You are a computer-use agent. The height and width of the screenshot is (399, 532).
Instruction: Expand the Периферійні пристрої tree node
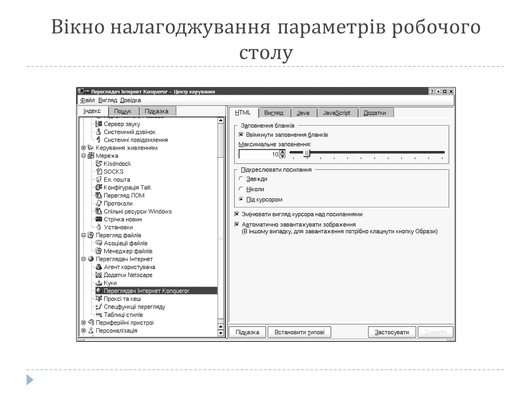(x=83, y=323)
